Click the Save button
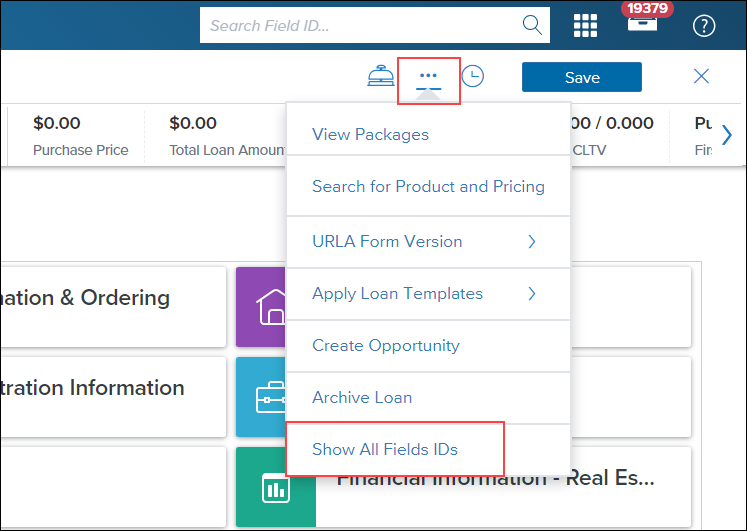 click(x=582, y=77)
